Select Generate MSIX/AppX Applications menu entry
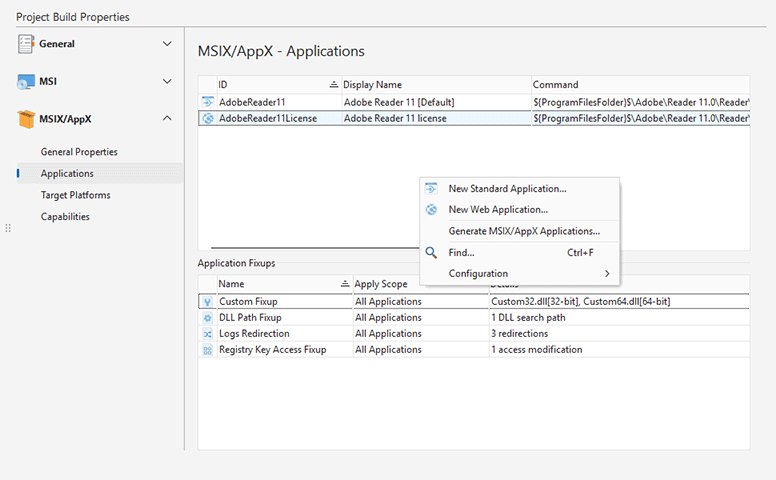Viewport: 776px width, 480px height. click(x=524, y=231)
